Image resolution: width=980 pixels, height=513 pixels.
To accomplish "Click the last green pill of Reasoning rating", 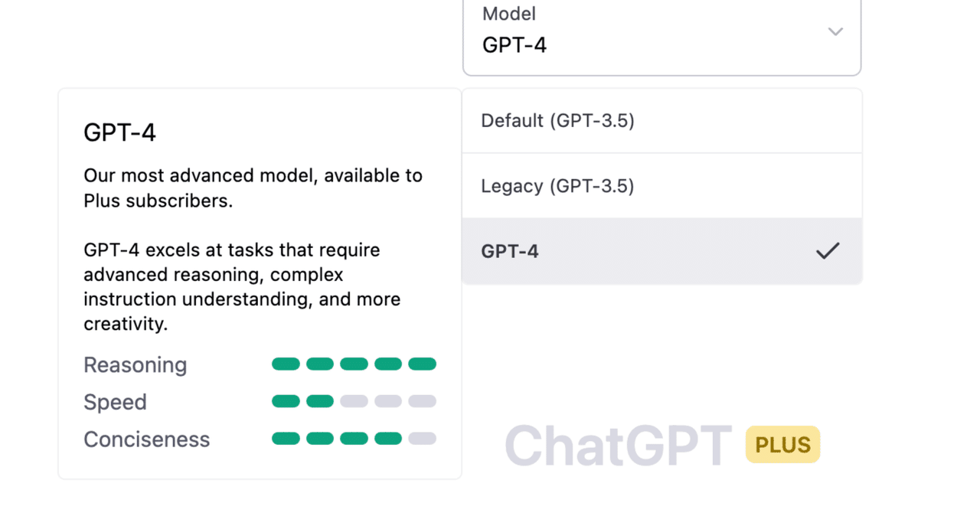I will click(422, 364).
